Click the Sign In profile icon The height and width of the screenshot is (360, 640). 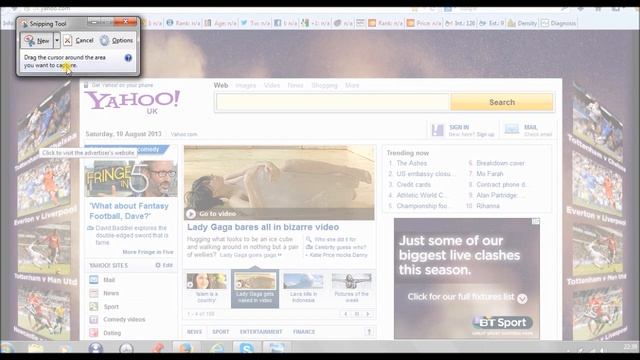(438, 130)
